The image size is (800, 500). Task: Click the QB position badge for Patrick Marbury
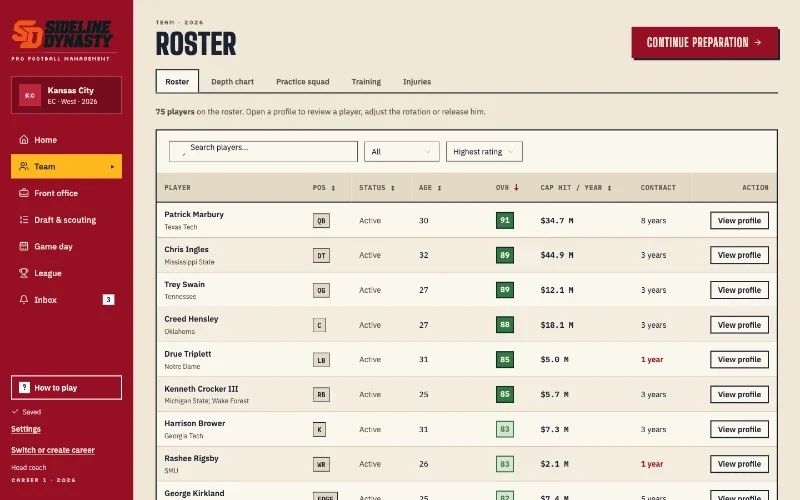pyautogui.click(x=321, y=220)
